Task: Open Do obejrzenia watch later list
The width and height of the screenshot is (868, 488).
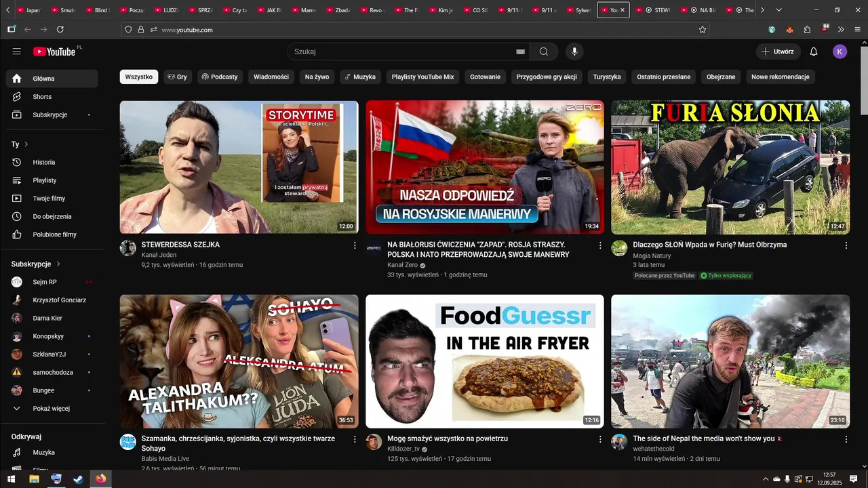Action: 52,216
